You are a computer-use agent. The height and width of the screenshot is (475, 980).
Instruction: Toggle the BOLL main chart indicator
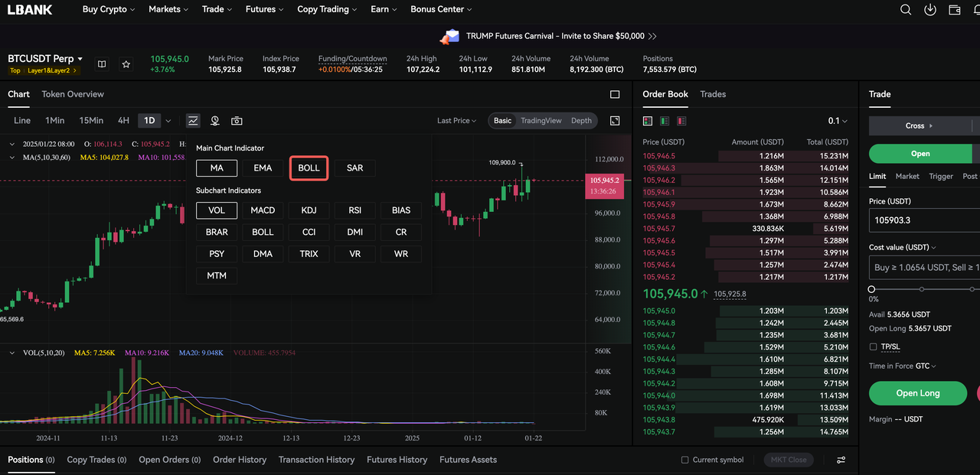tap(309, 168)
